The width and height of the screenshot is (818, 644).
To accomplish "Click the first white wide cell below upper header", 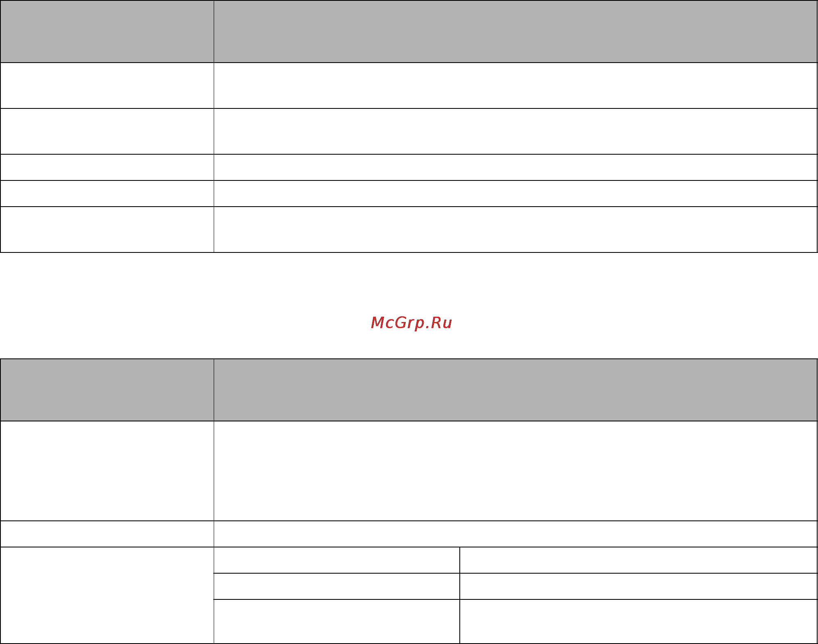I will pyautogui.click(x=515, y=86).
